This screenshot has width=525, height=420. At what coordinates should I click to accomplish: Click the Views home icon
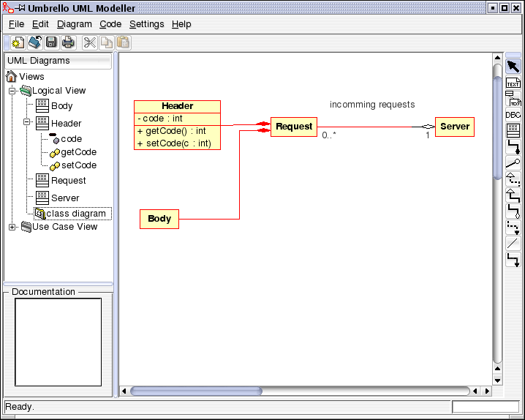pyautogui.click(x=11, y=76)
